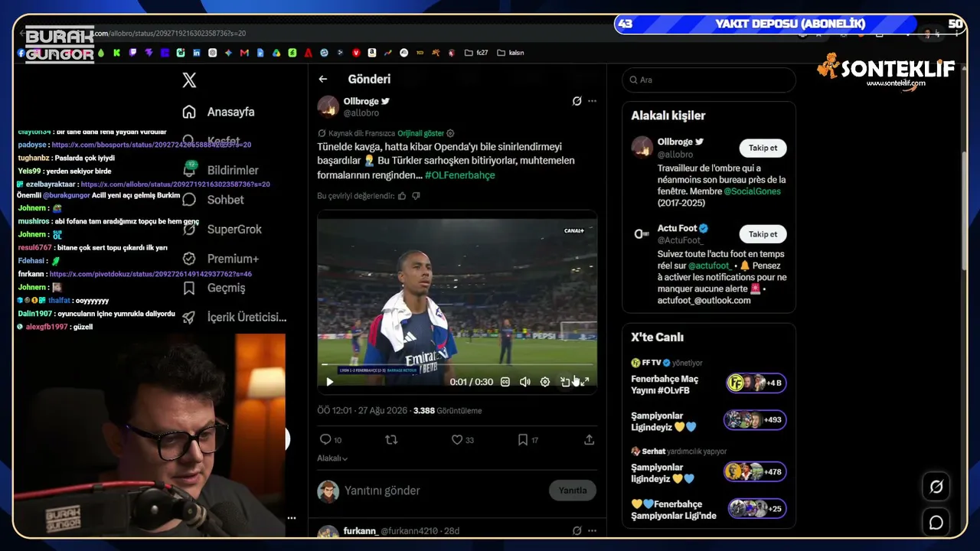Mute the video volume
980x551 pixels.
pyautogui.click(x=525, y=382)
